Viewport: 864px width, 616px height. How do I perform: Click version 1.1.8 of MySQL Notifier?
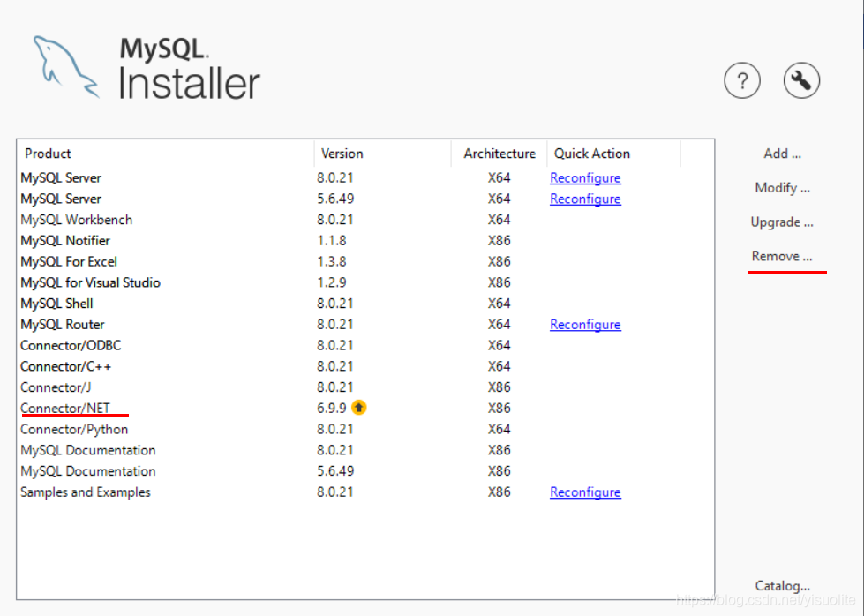tap(331, 241)
